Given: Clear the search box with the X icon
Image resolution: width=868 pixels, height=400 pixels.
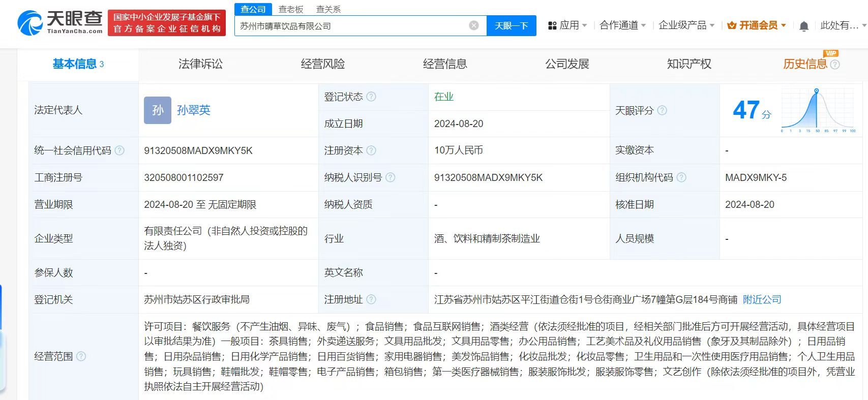Looking at the screenshot, I should point(474,25).
